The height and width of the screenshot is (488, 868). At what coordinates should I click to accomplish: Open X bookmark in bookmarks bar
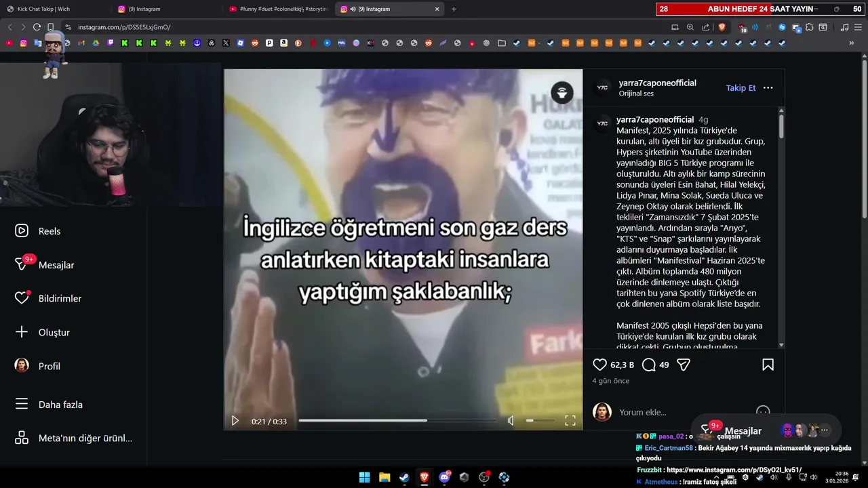226,43
